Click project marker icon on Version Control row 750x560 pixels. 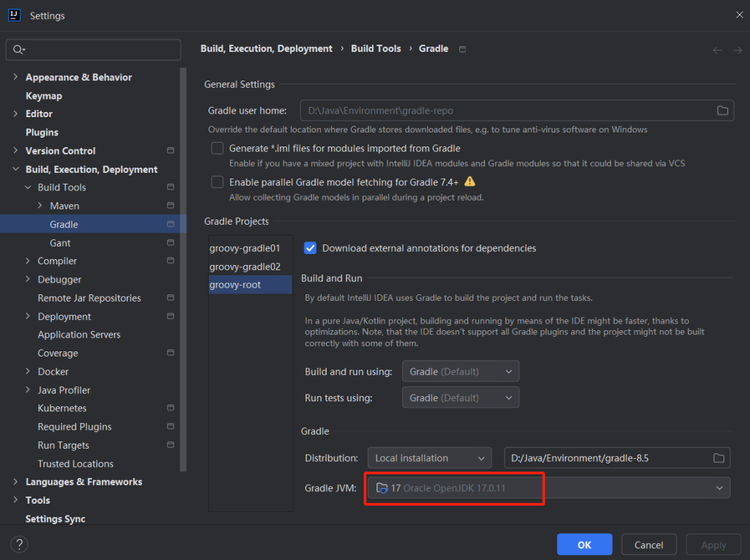(170, 150)
